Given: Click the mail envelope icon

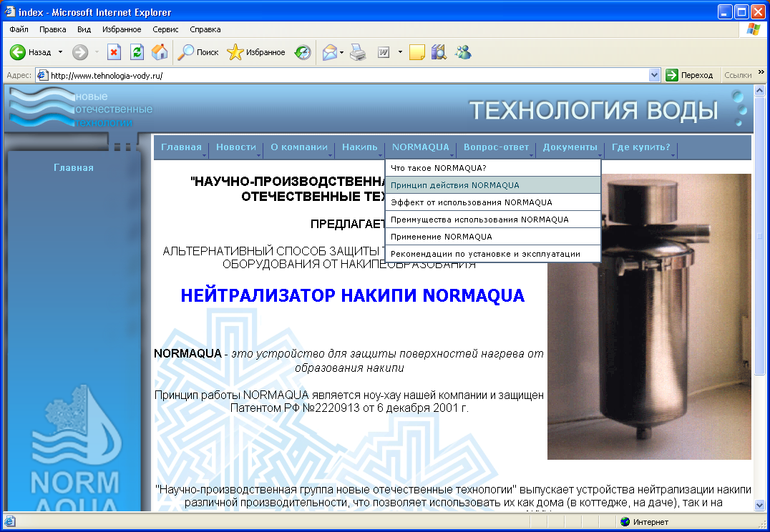Looking at the screenshot, I should coord(328,52).
